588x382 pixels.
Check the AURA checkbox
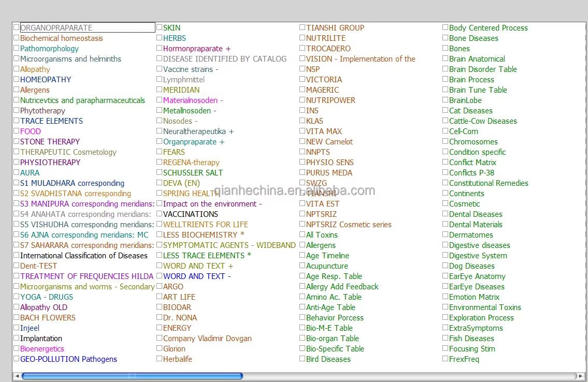(x=16, y=172)
